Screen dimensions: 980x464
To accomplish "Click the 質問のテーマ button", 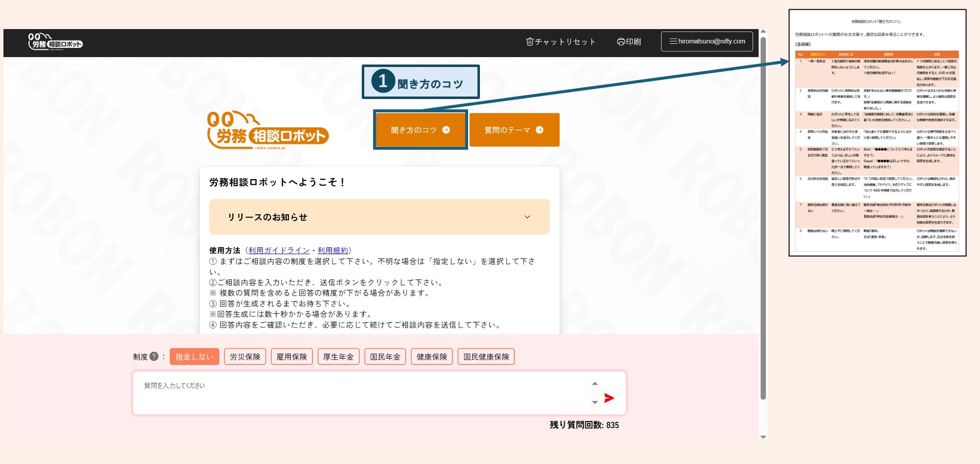I will pyautogui.click(x=514, y=130).
